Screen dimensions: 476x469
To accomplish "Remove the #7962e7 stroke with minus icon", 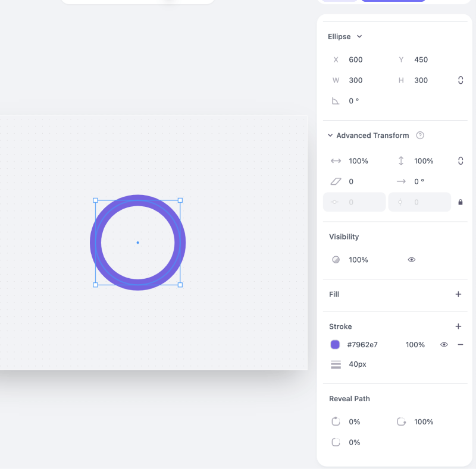I will 461,345.
